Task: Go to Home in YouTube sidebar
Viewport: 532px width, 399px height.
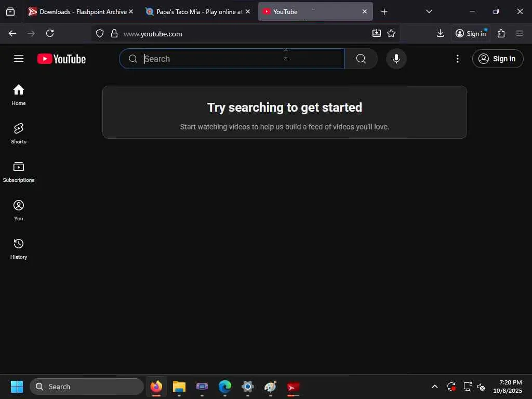Action: pyautogui.click(x=19, y=95)
